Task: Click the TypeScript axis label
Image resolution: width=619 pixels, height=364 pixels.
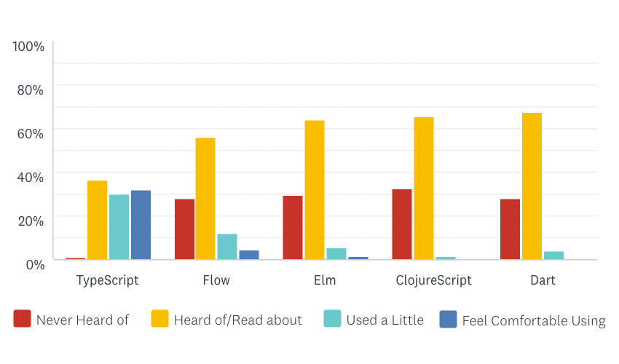Action: 107,280
